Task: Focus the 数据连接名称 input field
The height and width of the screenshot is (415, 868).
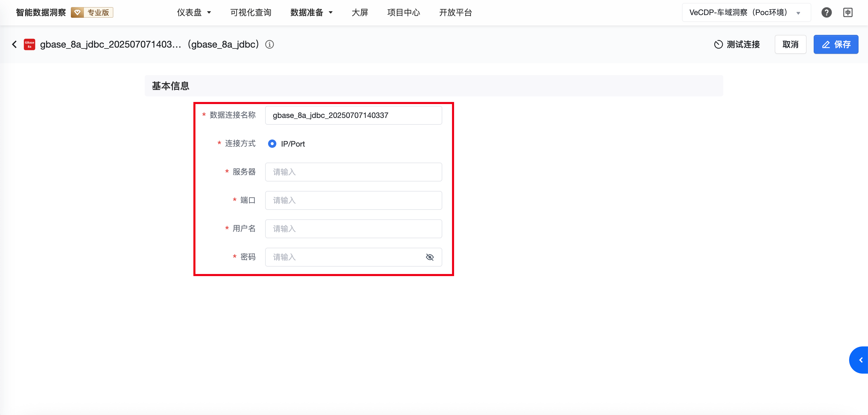Action: click(x=353, y=115)
